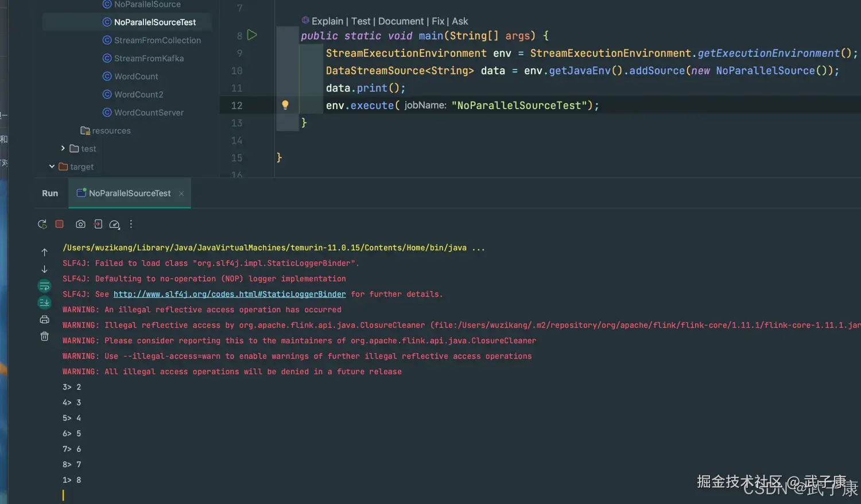Click the main method name
The height and width of the screenshot is (504, 861).
[x=430, y=36]
